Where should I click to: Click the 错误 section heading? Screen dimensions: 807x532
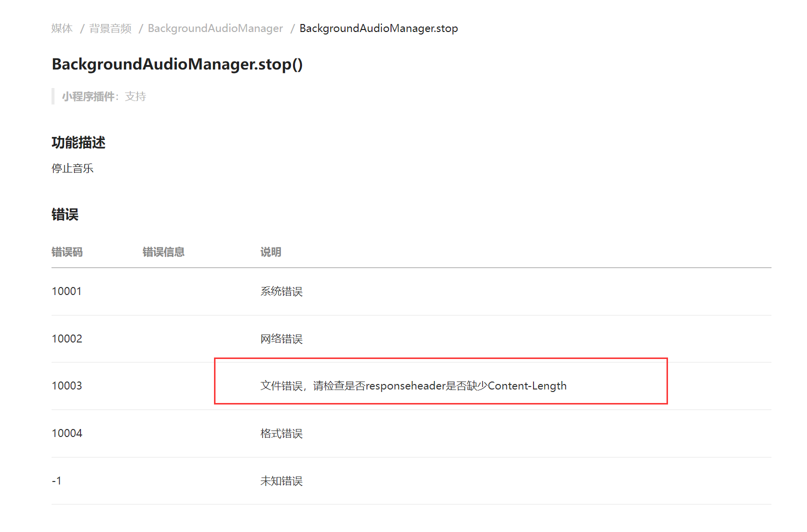click(65, 215)
